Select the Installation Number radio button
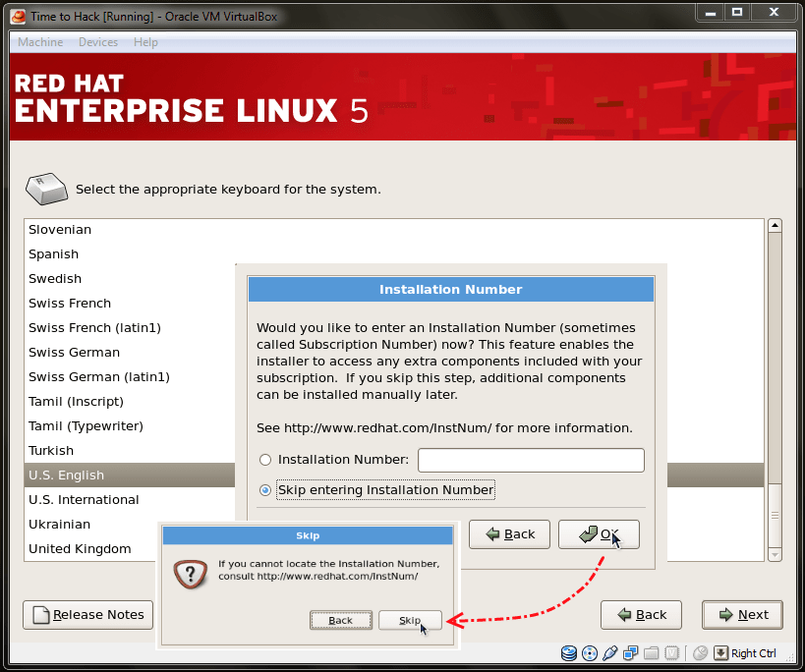The height and width of the screenshot is (672, 805). (265, 460)
